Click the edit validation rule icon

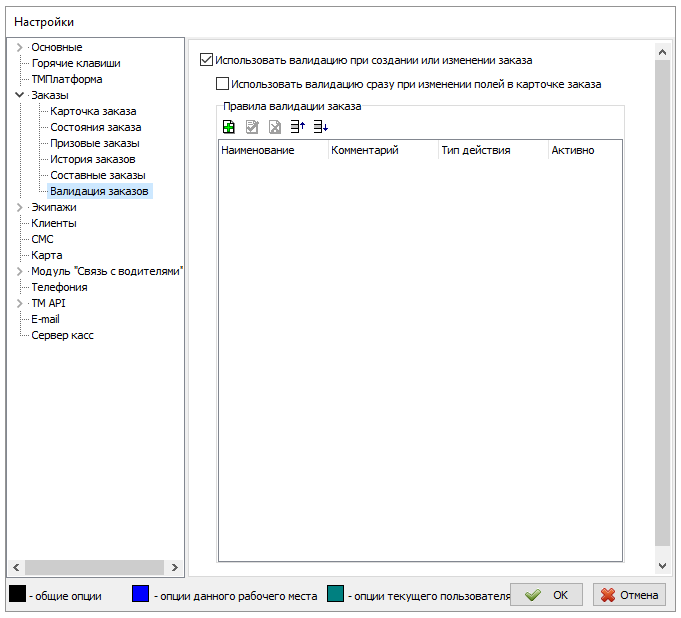[252, 127]
